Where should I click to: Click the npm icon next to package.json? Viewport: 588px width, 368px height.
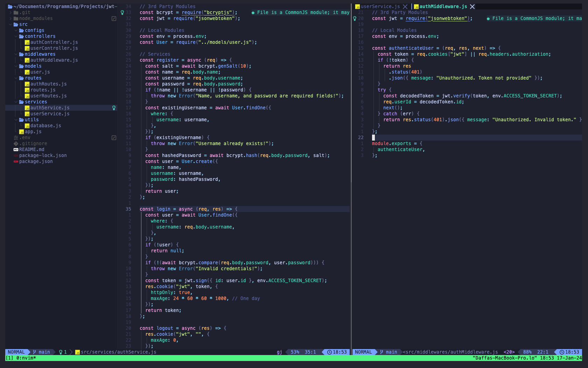(x=16, y=162)
